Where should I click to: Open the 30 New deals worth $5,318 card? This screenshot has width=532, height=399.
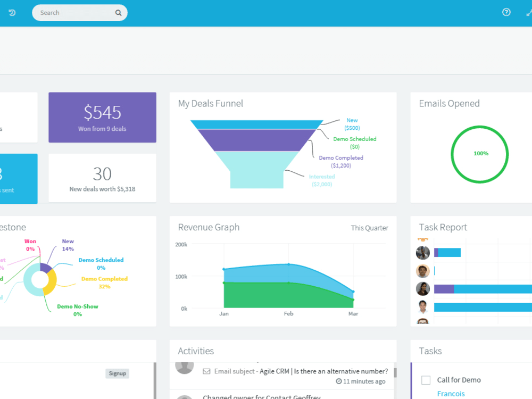(103, 178)
